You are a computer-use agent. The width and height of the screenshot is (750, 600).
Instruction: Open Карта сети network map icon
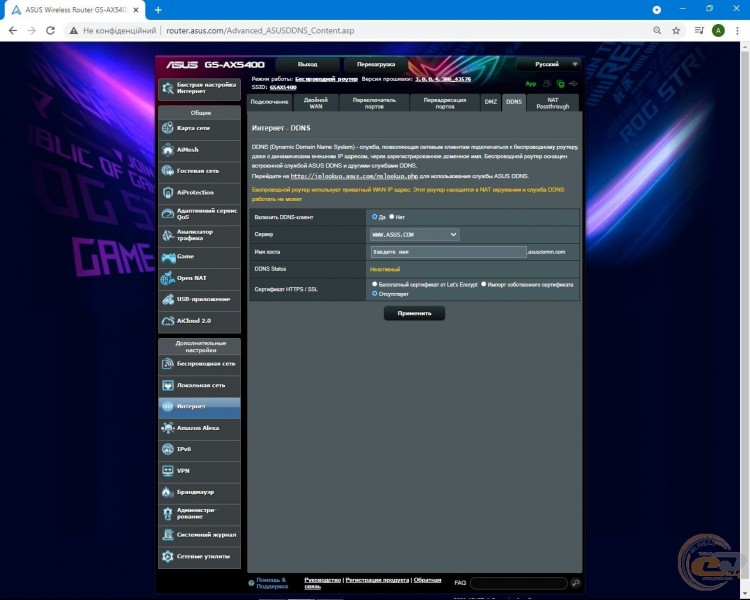pos(167,128)
